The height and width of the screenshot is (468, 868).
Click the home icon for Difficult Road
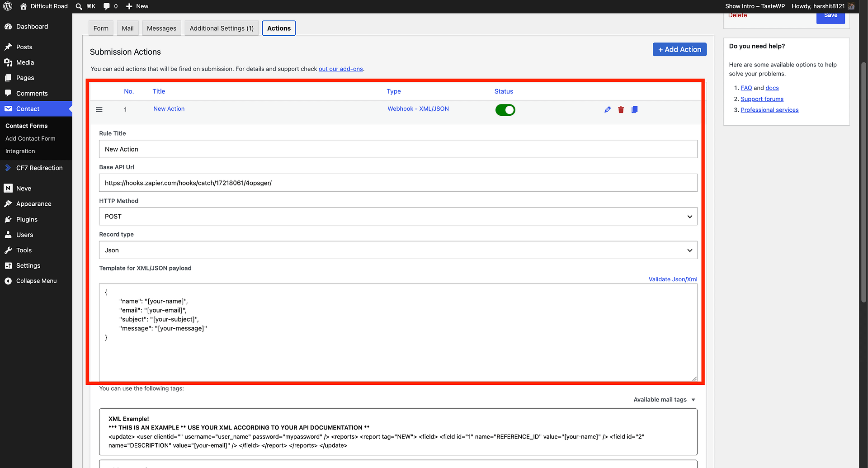(x=24, y=6)
